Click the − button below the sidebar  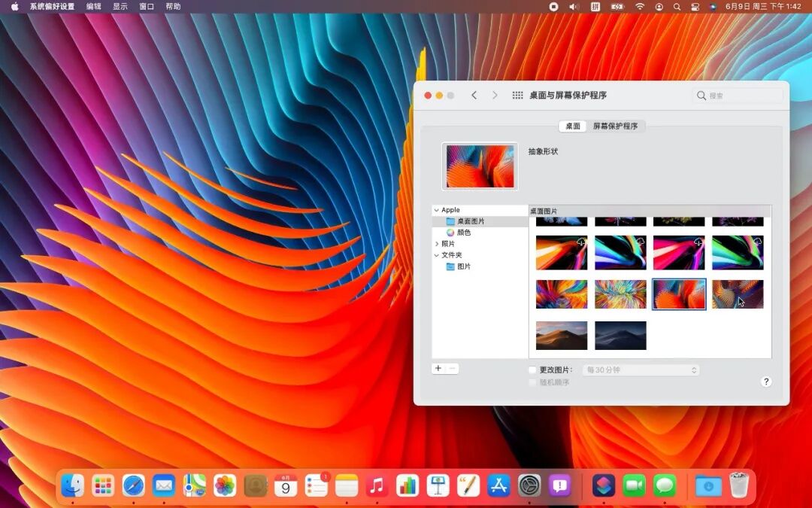[x=452, y=368]
